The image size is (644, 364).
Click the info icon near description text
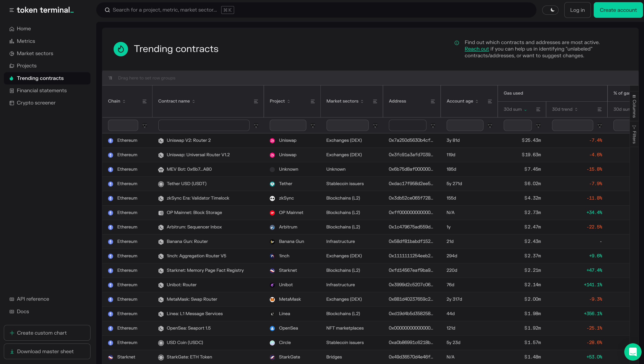click(x=457, y=43)
